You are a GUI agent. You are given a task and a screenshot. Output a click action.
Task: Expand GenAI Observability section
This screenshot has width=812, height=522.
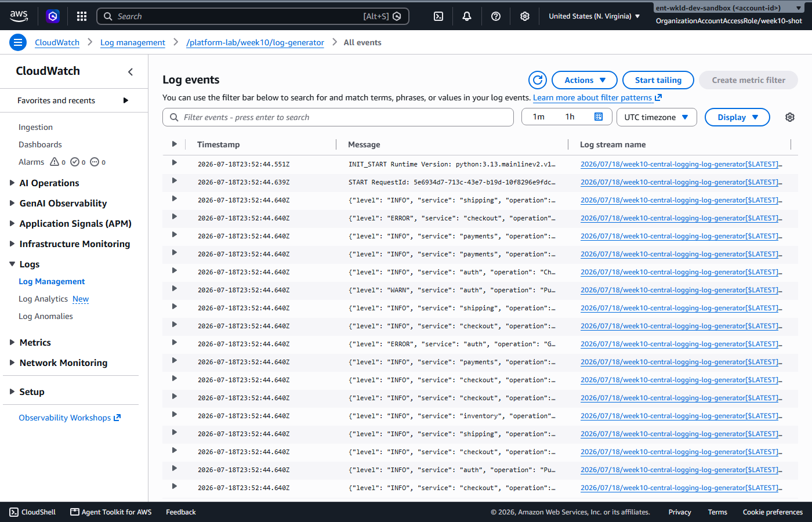[12, 203]
